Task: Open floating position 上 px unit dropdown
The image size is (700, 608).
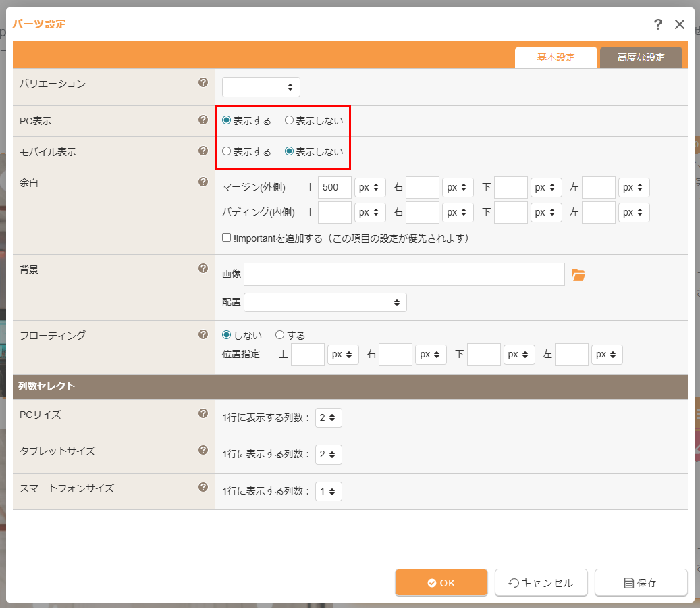Action: click(343, 354)
